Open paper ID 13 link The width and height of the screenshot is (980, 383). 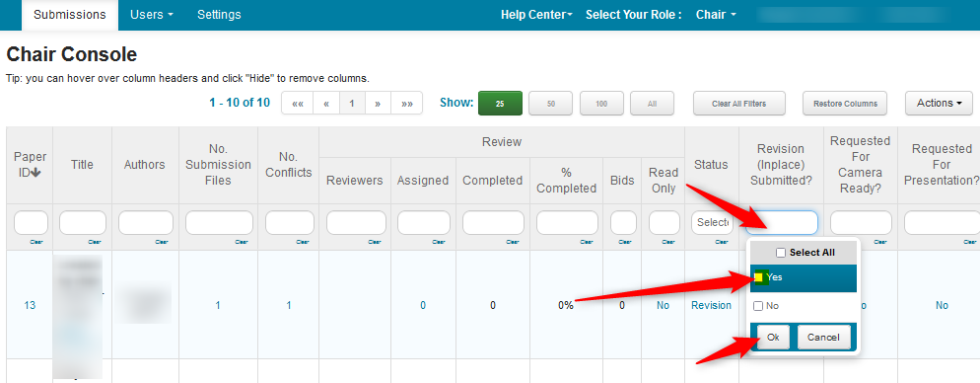click(x=30, y=305)
